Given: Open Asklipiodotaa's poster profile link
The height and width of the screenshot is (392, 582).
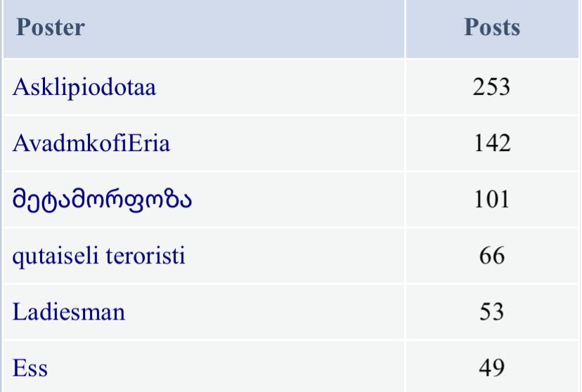Looking at the screenshot, I should point(84,88).
